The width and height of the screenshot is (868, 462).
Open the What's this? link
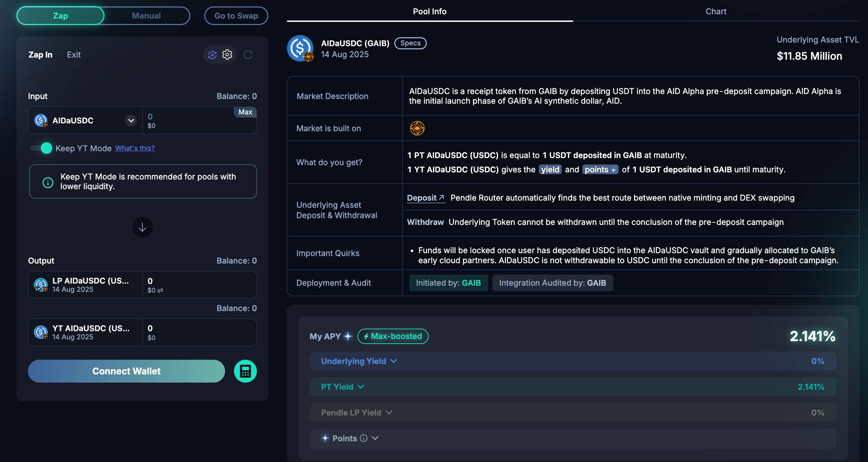coord(135,148)
